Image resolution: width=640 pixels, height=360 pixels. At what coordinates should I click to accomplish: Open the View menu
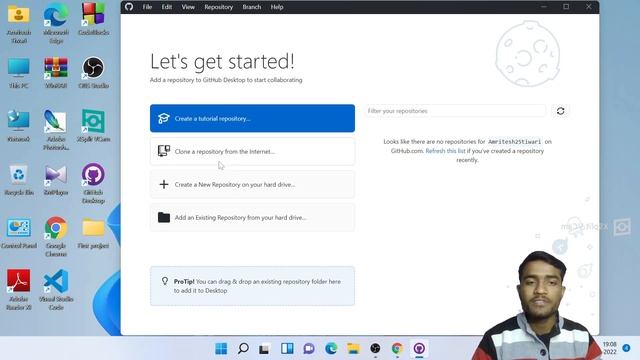188,7
